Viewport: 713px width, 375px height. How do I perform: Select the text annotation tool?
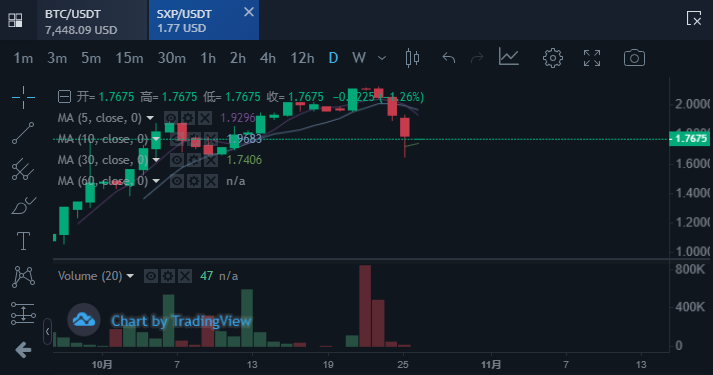(23, 241)
